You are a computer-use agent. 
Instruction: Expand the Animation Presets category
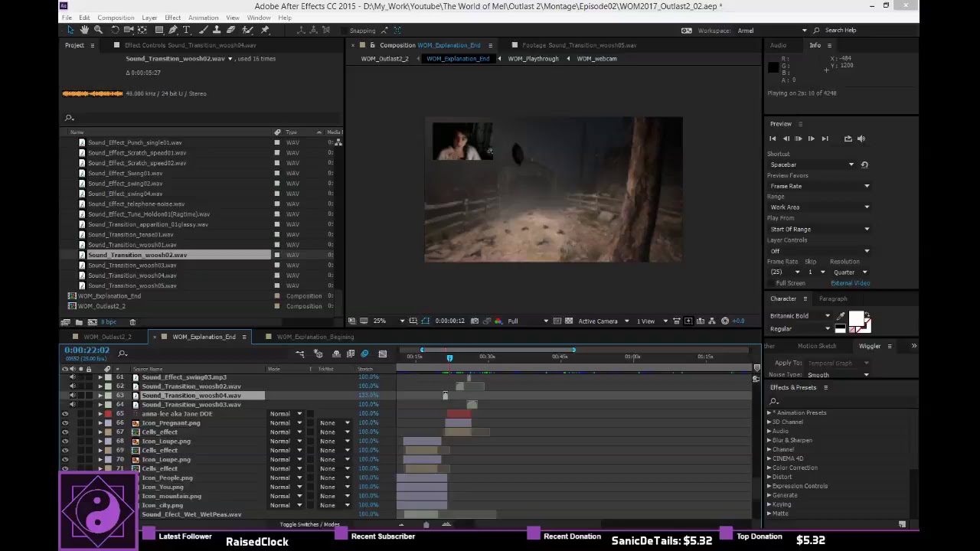click(769, 413)
